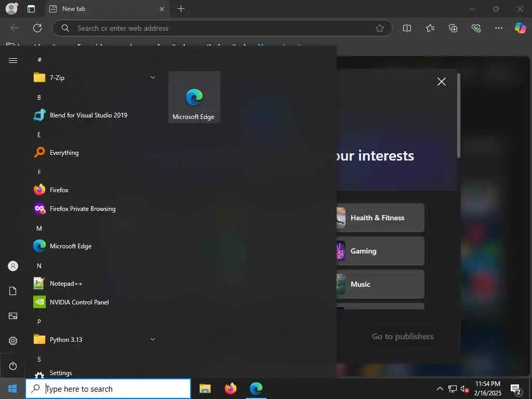
Task: Select the Gaming interest
Action: pyautogui.click(x=380, y=251)
